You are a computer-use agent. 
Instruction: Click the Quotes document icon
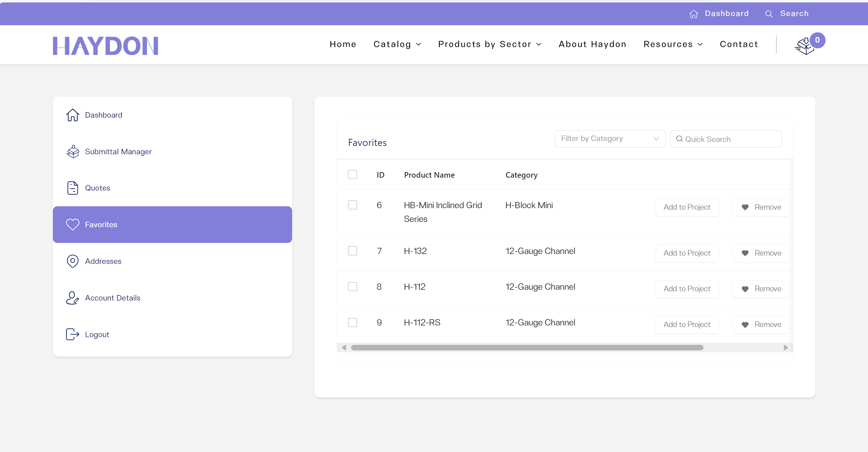pos(73,188)
